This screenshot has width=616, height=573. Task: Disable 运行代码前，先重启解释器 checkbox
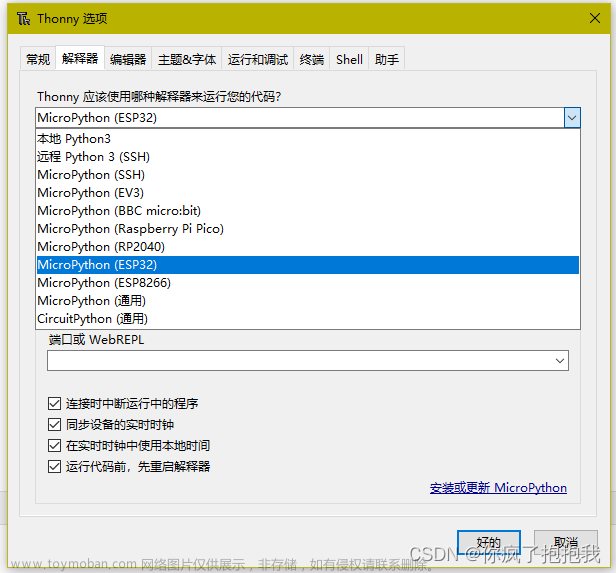point(54,467)
